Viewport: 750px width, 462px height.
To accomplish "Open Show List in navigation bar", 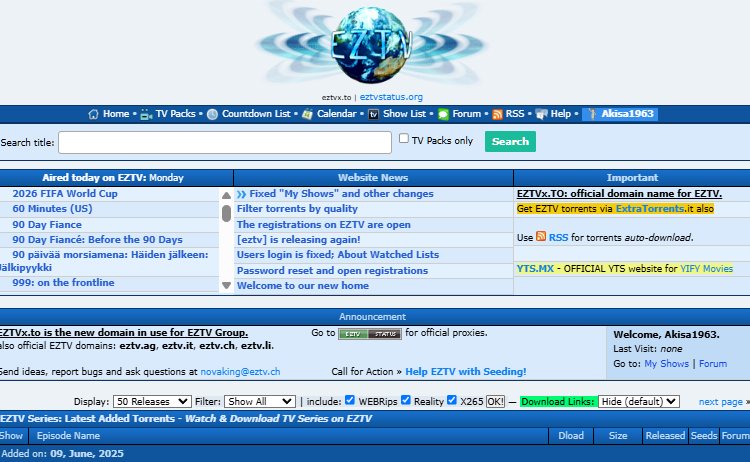I will (404, 114).
